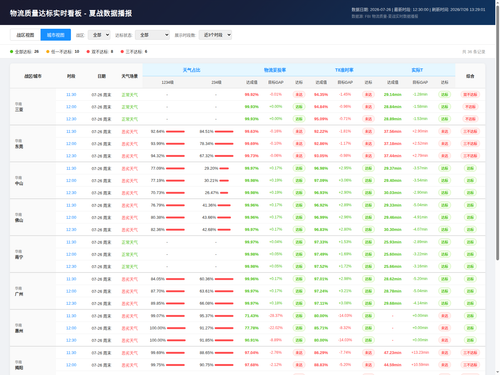Open the 11:30 time link in 佛山 rows
The width and height of the screenshot is (500, 375).
[x=71, y=205]
